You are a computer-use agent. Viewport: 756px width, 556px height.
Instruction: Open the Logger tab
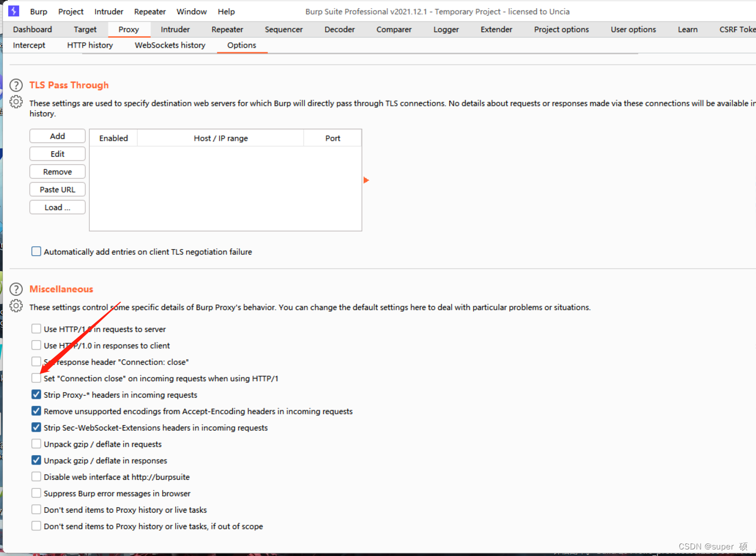click(x=446, y=30)
